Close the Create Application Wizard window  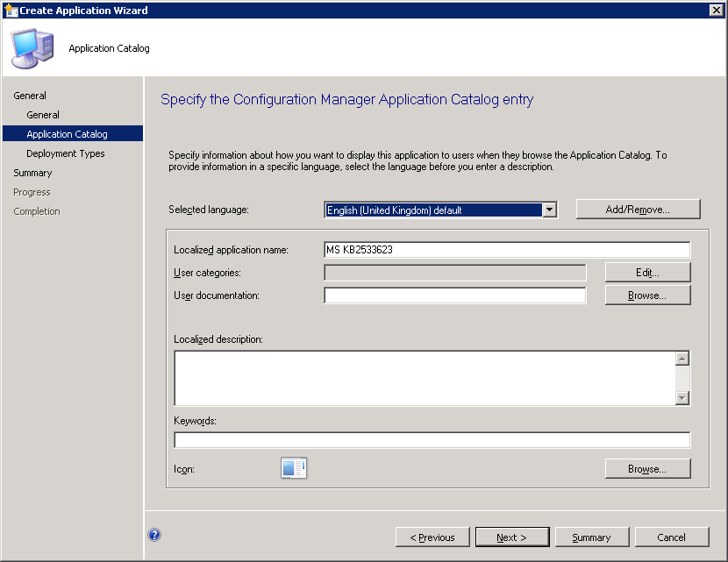coord(716,11)
